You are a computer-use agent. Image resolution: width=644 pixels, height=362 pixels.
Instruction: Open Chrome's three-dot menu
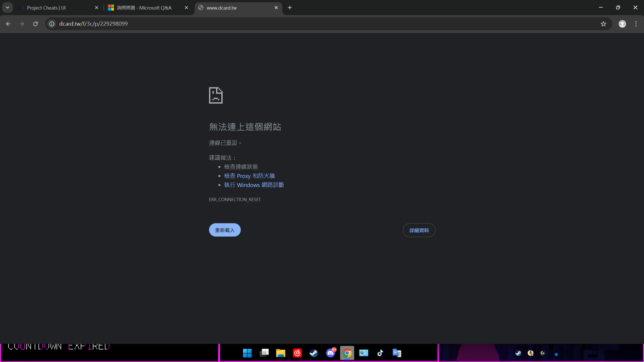(636, 24)
